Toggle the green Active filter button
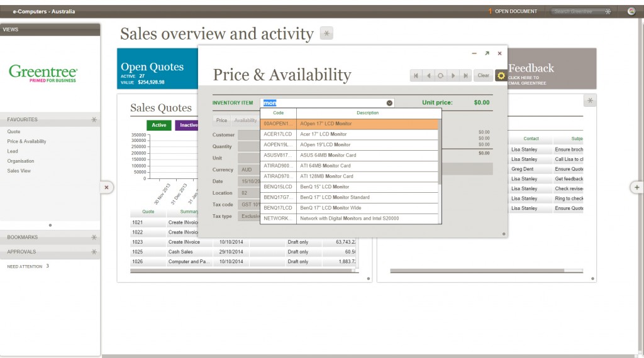This screenshot has height=358, width=644. pyautogui.click(x=159, y=125)
